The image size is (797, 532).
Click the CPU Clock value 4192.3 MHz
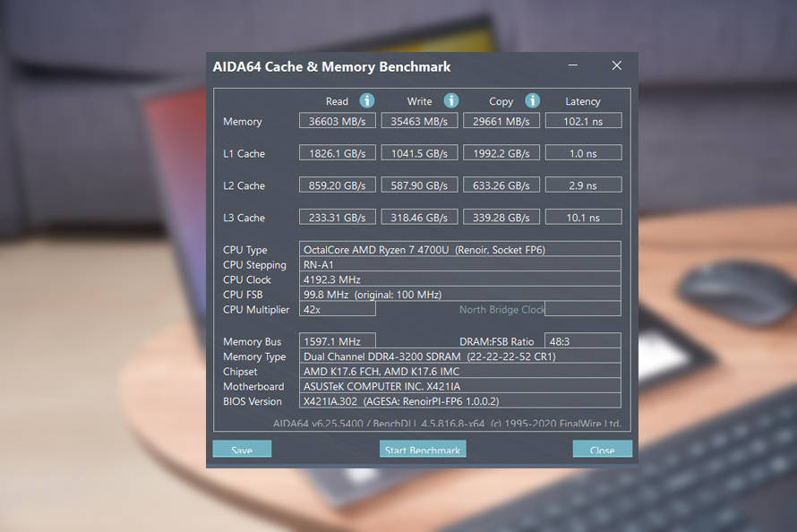coord(460,279)
